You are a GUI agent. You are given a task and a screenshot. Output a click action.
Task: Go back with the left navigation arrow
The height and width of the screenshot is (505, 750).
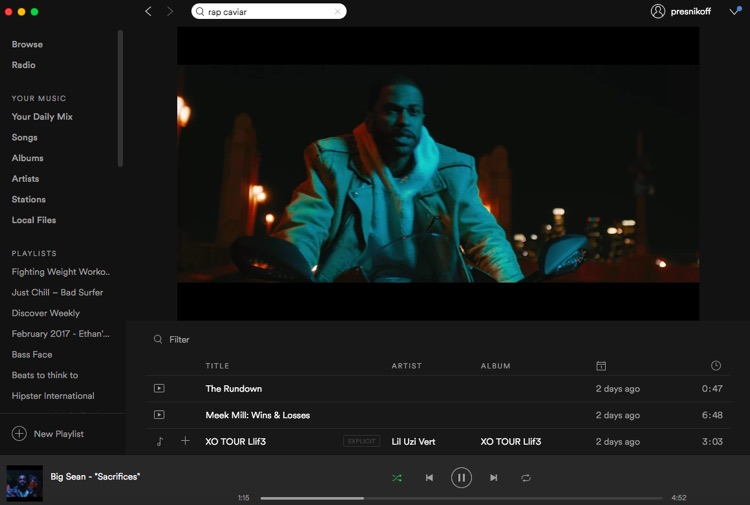click(148, 11)
